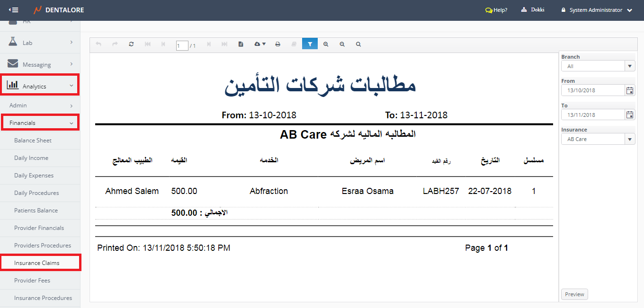Click the Help? link

tap(496, 10)
